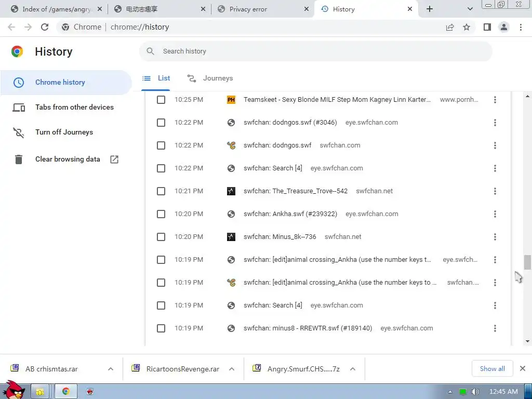Screen dimensions: 532x399
Task: Check the box for minus8 - RREWTR.swf entry
Action: click(x=161, y=328)
